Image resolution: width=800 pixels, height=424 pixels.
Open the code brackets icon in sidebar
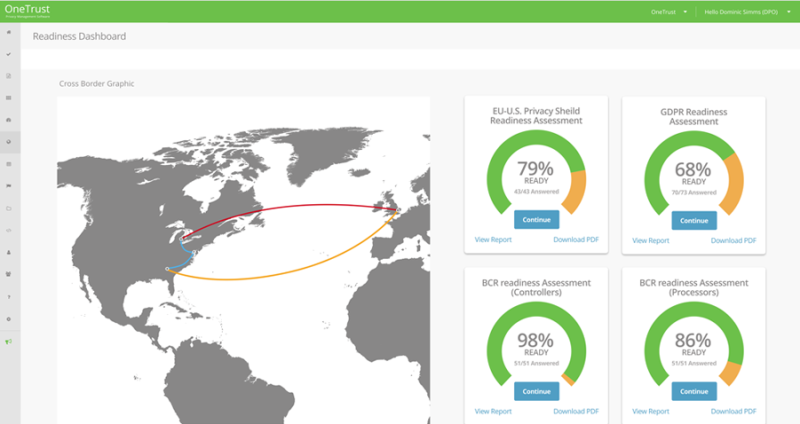pos(9,230)
